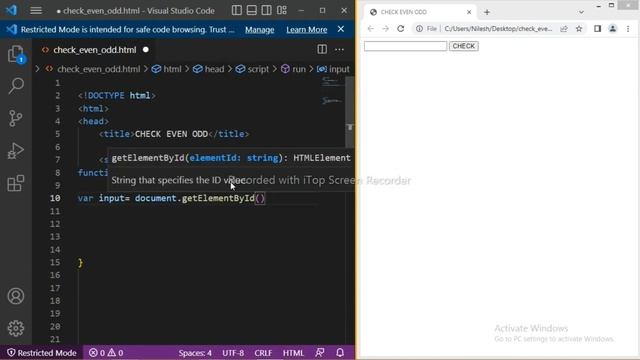
Task: Open the Run and Debug view
Action: point(16,151)
